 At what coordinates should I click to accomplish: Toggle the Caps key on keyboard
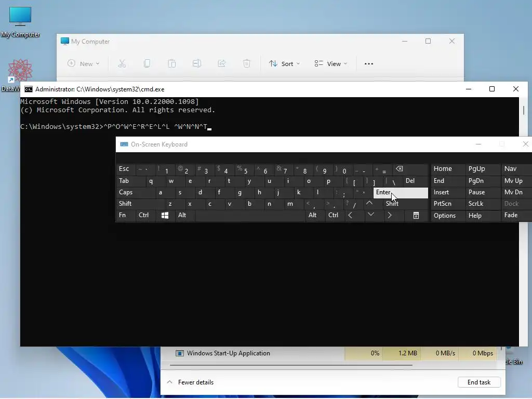click(x=136, y=192)
